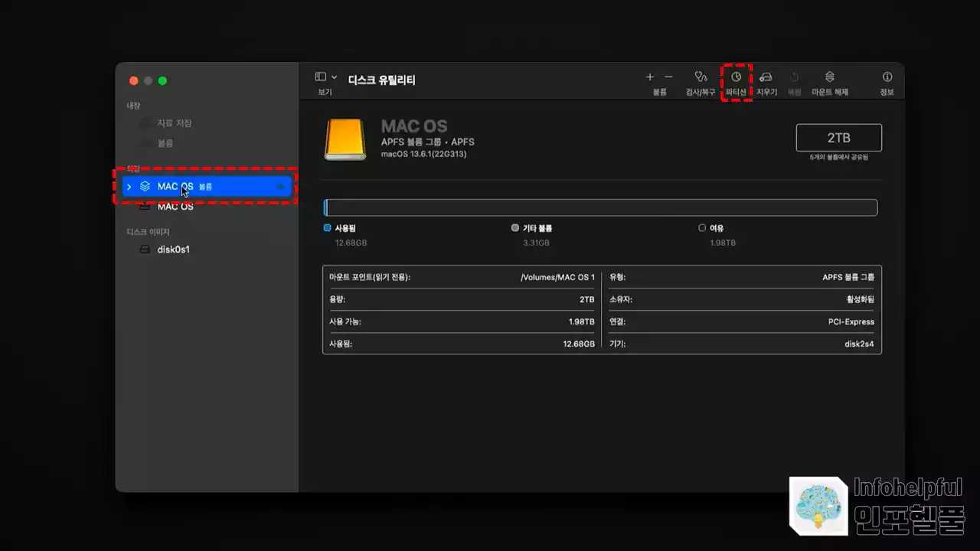
Task: Click the table's 사용됨 row 12.68GB value
Action: [579, 344]
